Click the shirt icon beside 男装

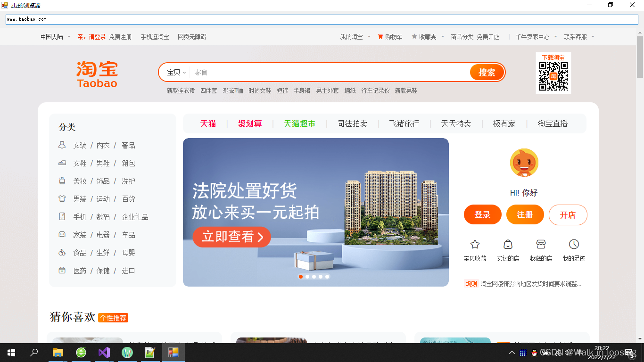point(62,198)
